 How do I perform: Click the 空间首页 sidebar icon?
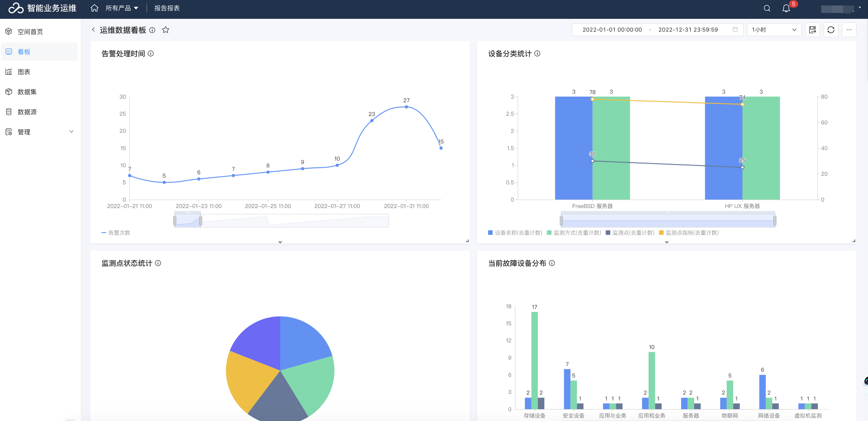pos(9,31)
